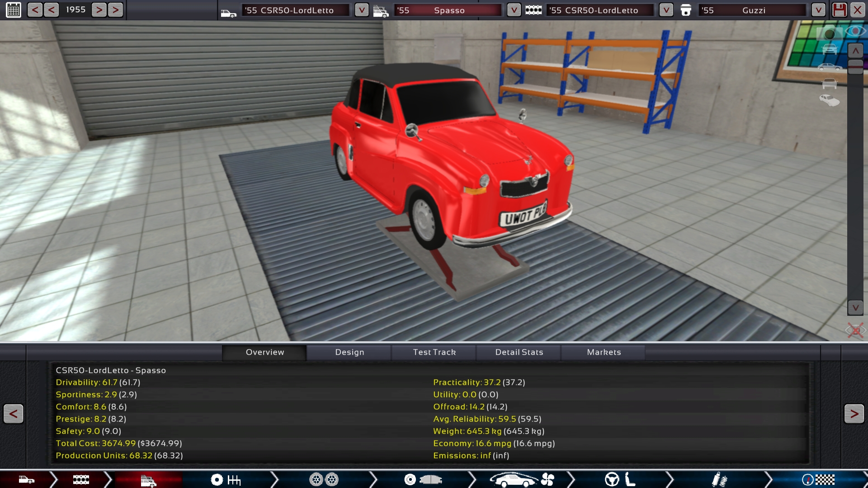Open the suspension section
Screen dimensions: 868x488
point(719,479)
